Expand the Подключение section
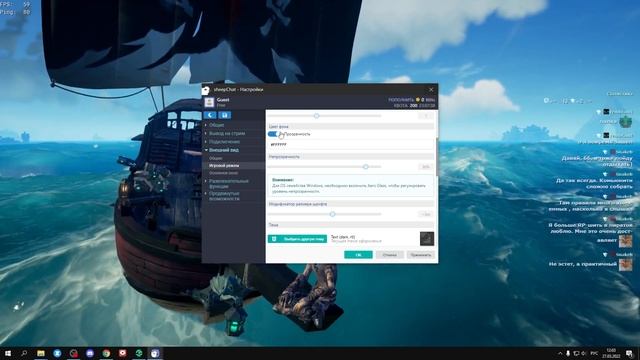 (x=224, y=142)
